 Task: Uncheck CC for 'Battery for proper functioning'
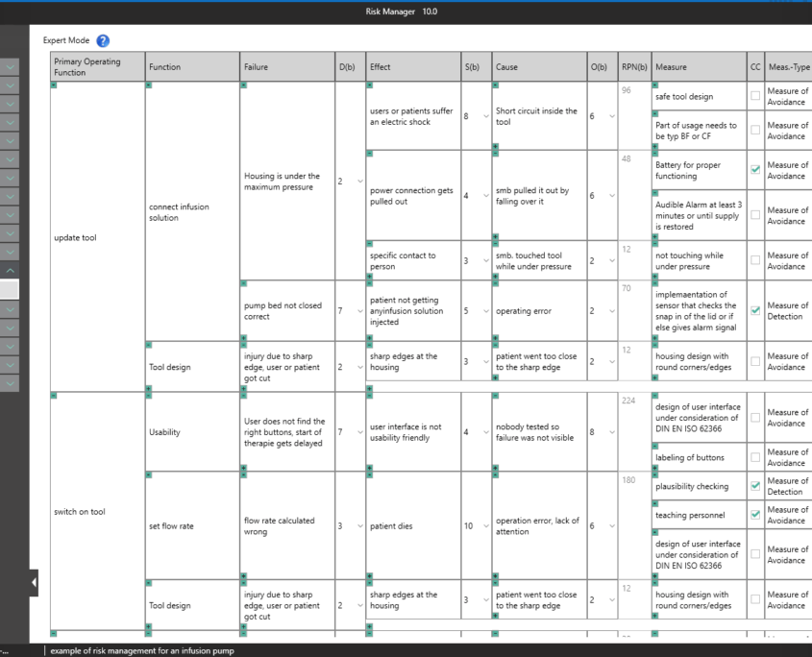pos(755,170)
